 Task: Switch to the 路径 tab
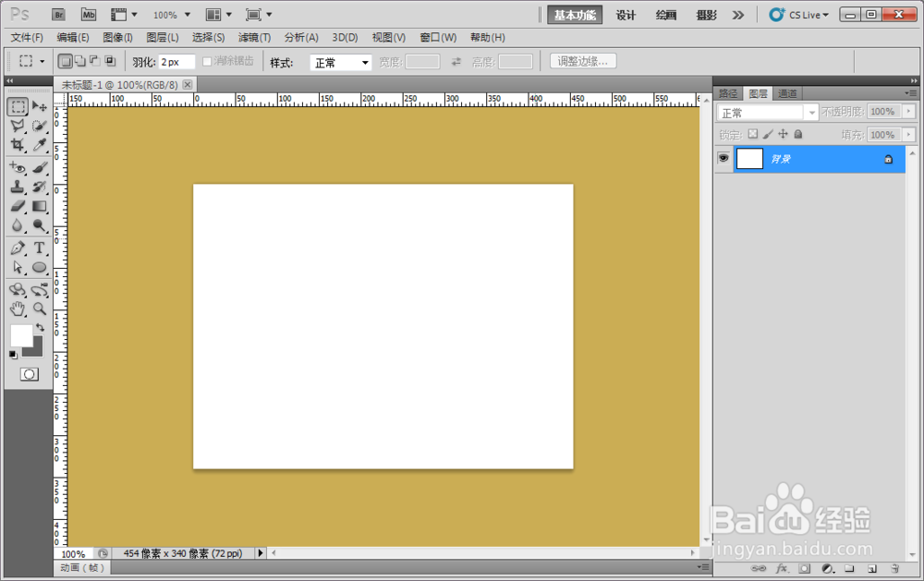coord(728,93)
